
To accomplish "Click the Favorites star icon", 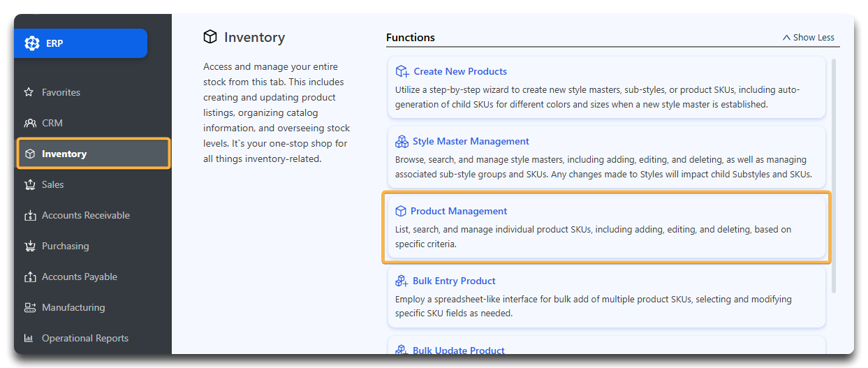I will point(29,92).
